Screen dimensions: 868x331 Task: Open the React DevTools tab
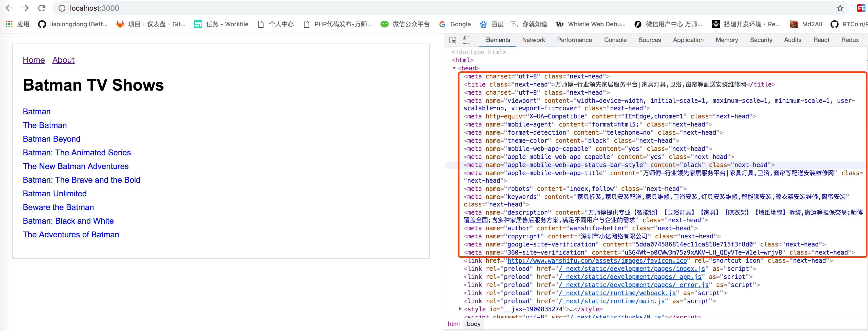point(821,40)
